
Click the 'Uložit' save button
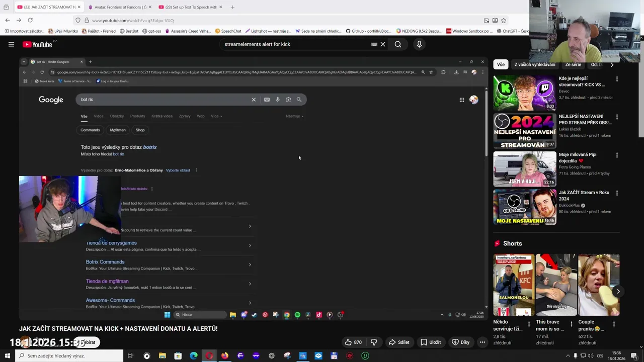pos(431,342)
